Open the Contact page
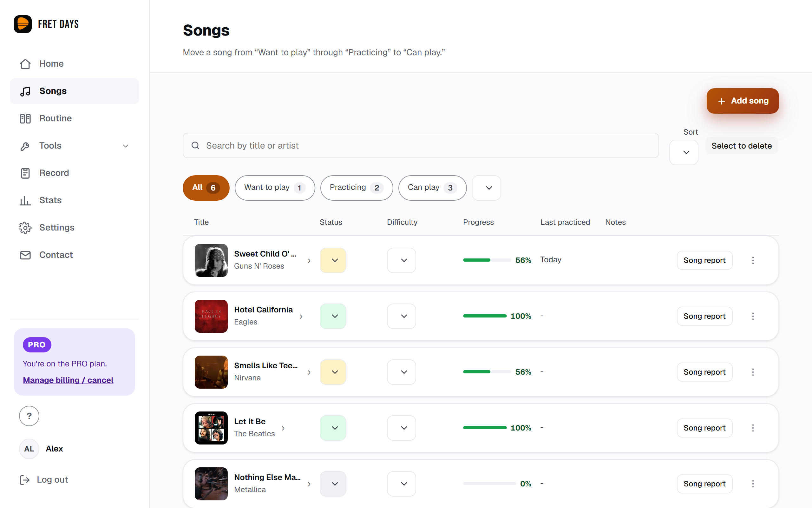This screenshot has height=508, width=812. (74, 255)
